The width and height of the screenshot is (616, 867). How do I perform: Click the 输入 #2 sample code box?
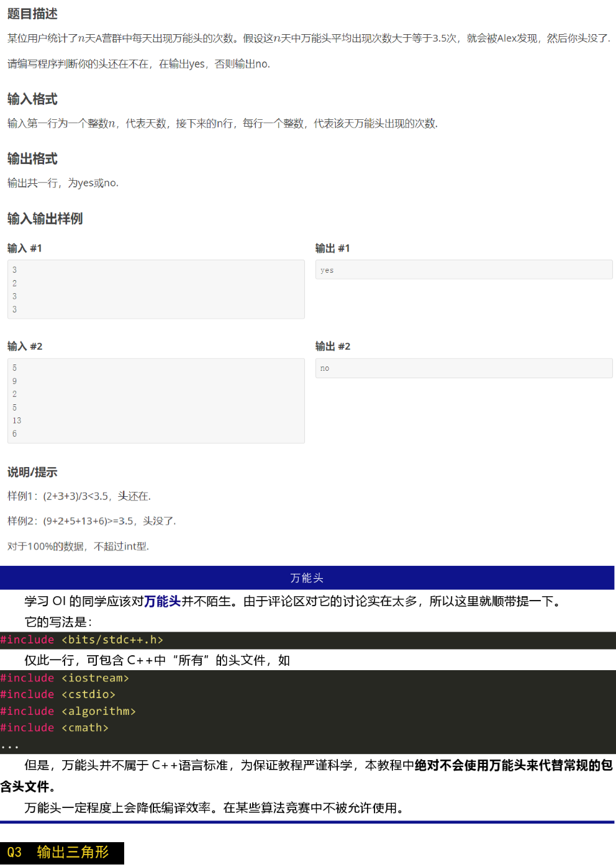point(156,401)
